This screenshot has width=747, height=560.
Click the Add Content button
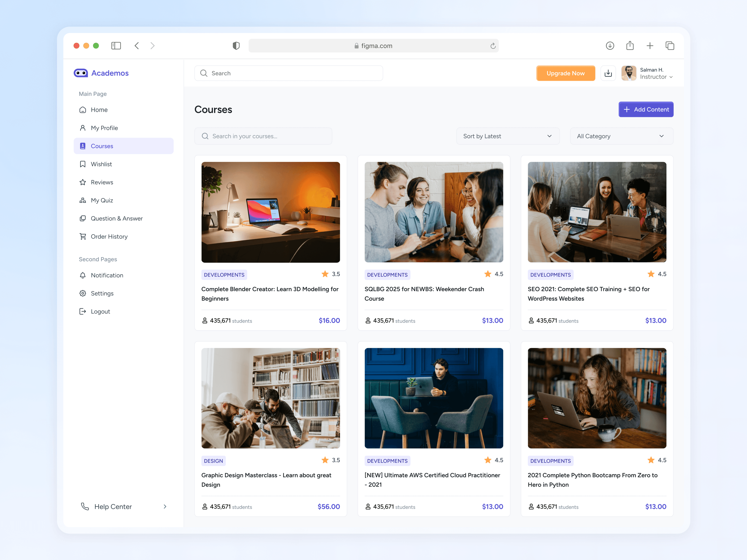[646, 109]
